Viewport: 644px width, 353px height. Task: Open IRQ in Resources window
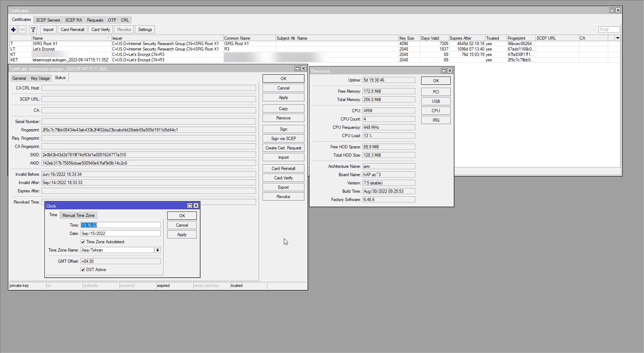tap(436, 120)
